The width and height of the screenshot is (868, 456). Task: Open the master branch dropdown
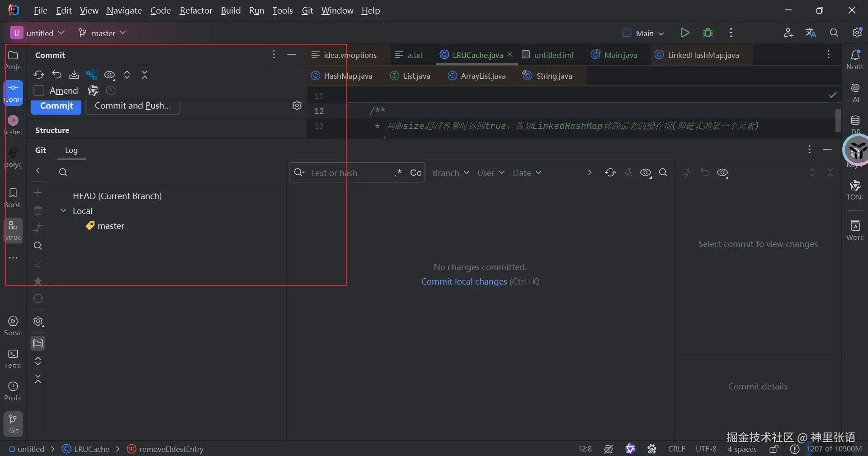pyautogui.click(x=102, y=33)
